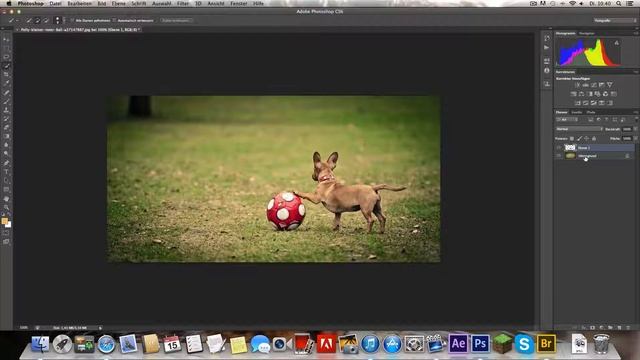Select the Move tool
Screen dimensions: 640x360
(7, 39)
